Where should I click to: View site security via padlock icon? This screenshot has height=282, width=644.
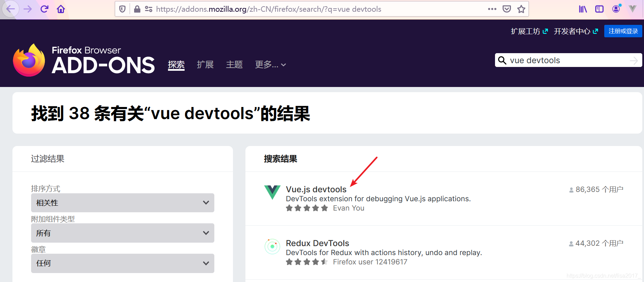[137, 9]
